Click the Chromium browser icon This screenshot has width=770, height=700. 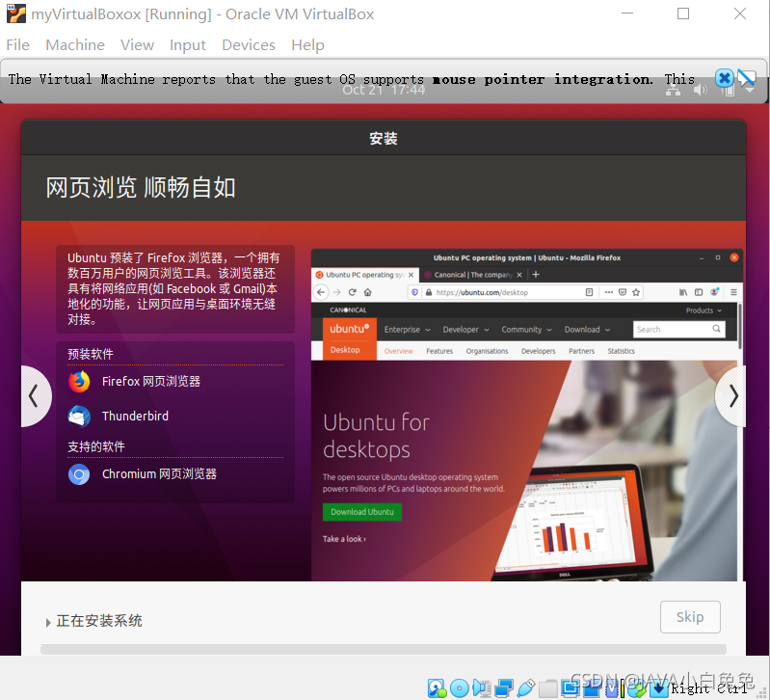pos(79,474)
